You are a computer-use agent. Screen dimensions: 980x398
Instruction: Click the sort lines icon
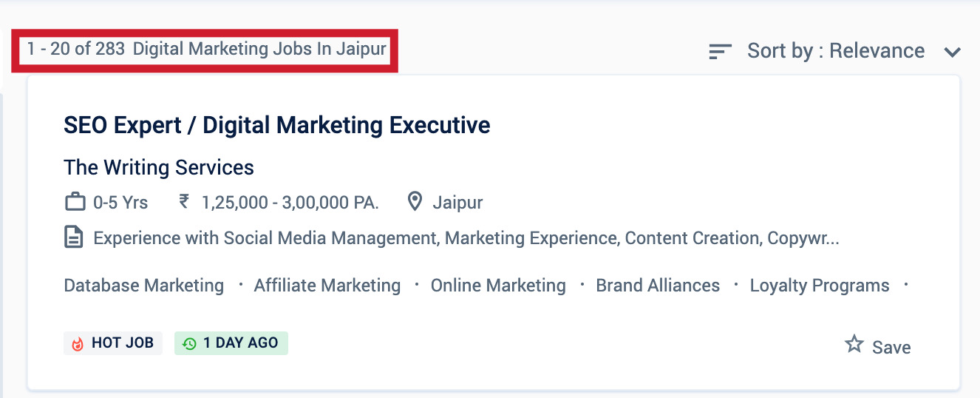pyautogui.click(x=720, y=51)
